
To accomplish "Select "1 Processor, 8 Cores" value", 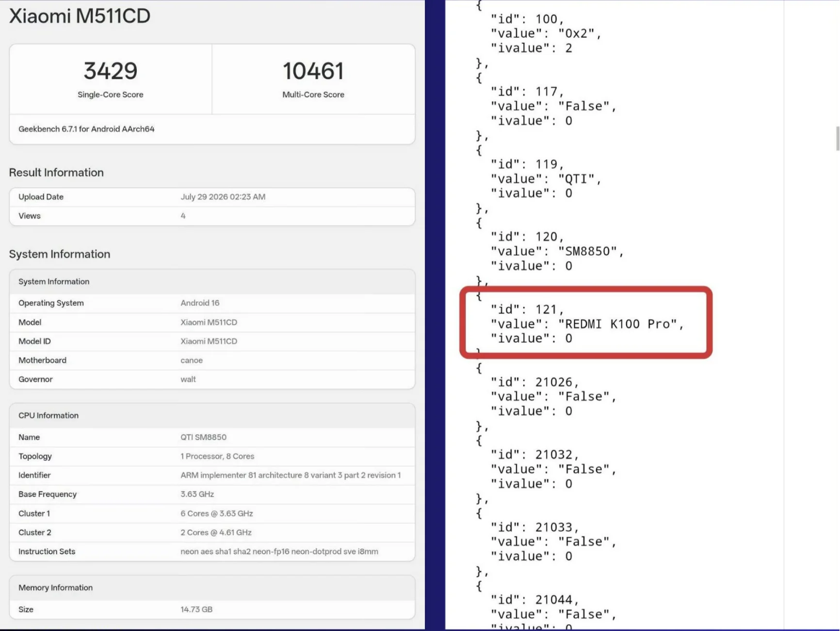I will (x=217, y=456).
